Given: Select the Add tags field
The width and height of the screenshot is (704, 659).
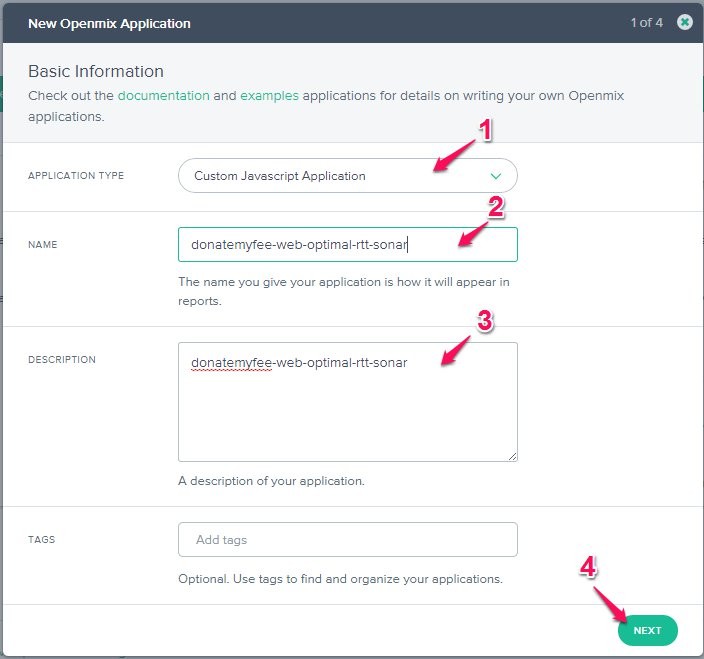Looking at the screenshot, I should 347,539.
